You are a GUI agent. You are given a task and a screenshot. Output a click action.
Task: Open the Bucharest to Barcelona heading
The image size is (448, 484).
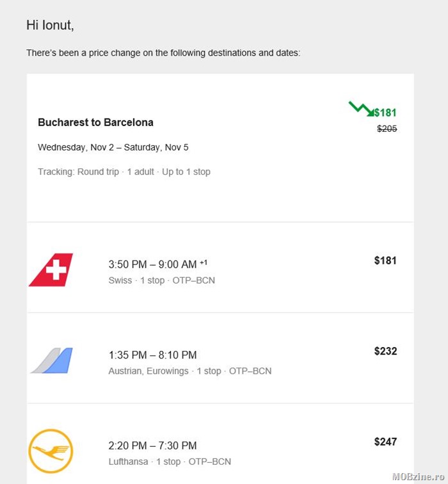point(95,122)
